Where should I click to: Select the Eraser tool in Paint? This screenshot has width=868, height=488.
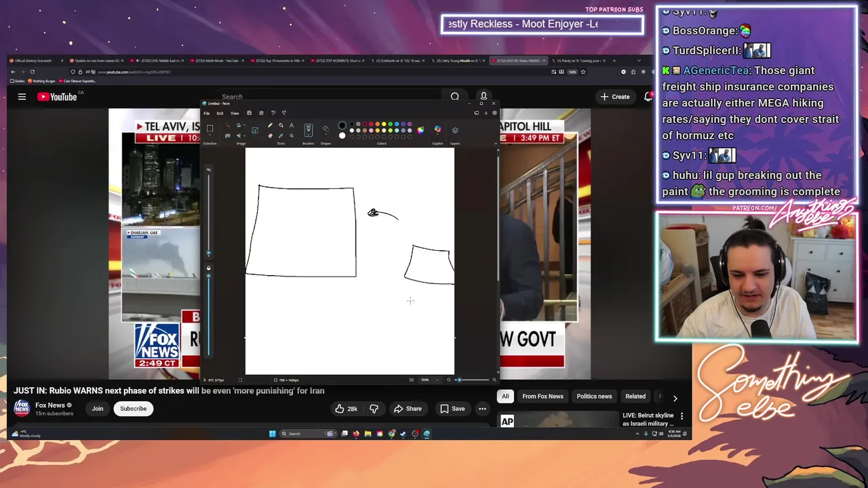270,136
